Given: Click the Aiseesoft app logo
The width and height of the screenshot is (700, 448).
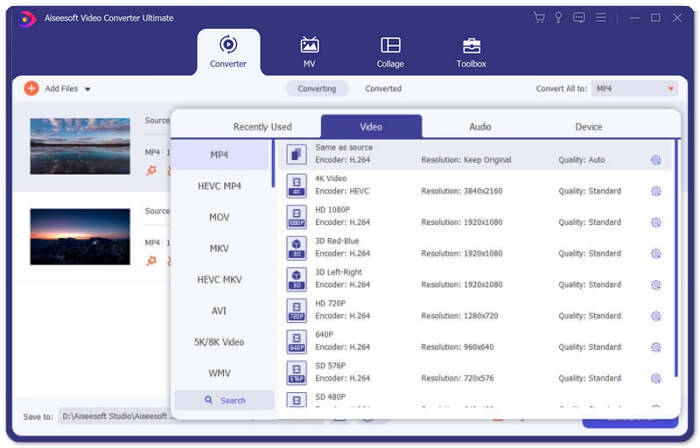Looking at the screenshot, I should pos(27,18).
